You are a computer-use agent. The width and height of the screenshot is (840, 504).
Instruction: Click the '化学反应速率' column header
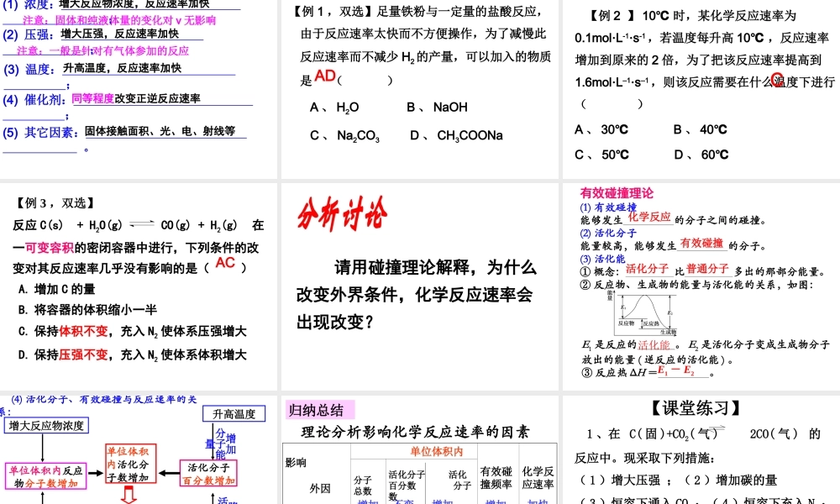[x=538, y=478]
